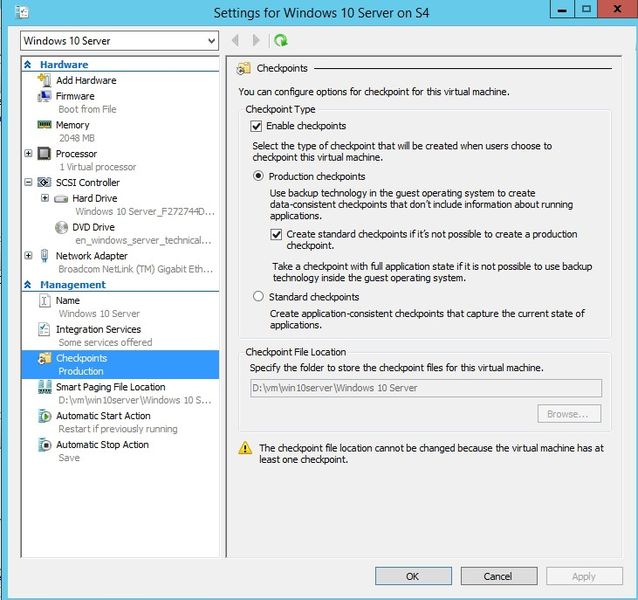This screenshot has width=638, height=600.
Task: Click 'Restart if previously running' text
Action: pyautogui.click(x=118, y=429)
